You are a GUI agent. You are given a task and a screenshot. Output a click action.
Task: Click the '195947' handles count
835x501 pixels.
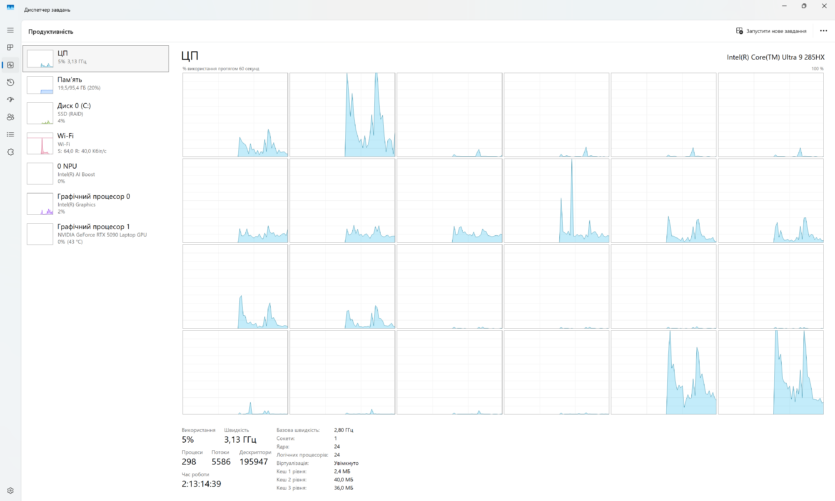[253, 462]
